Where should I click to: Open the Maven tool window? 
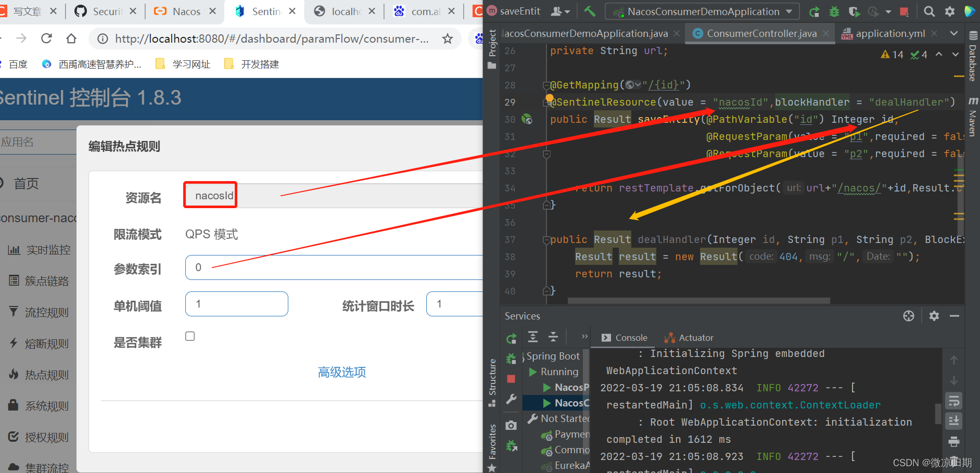pyautogui.click(x=973, y=117)
